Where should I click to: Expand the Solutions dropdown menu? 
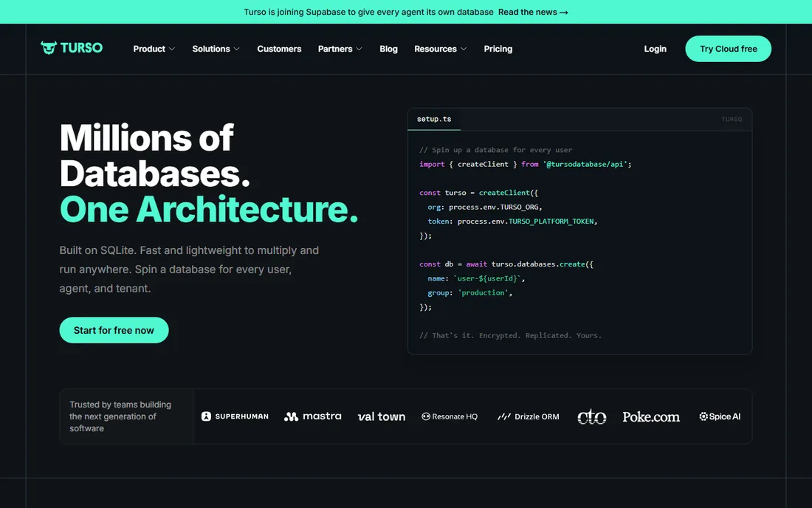[216, 49]
